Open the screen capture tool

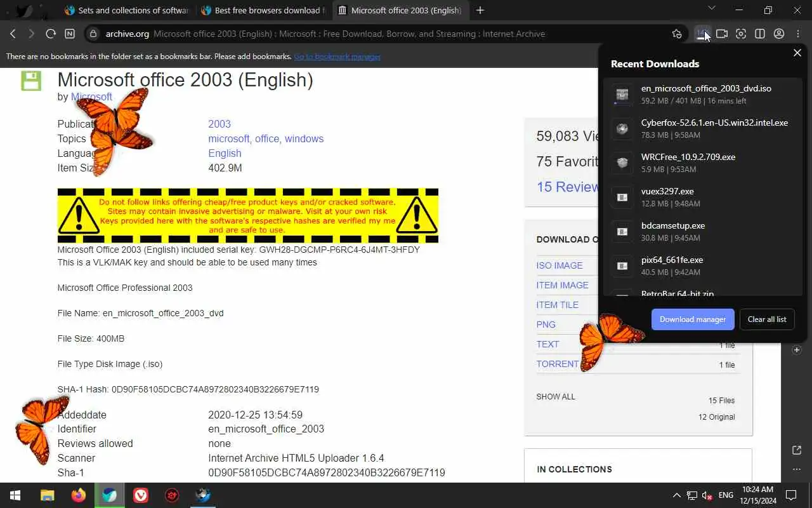point(741,34)
